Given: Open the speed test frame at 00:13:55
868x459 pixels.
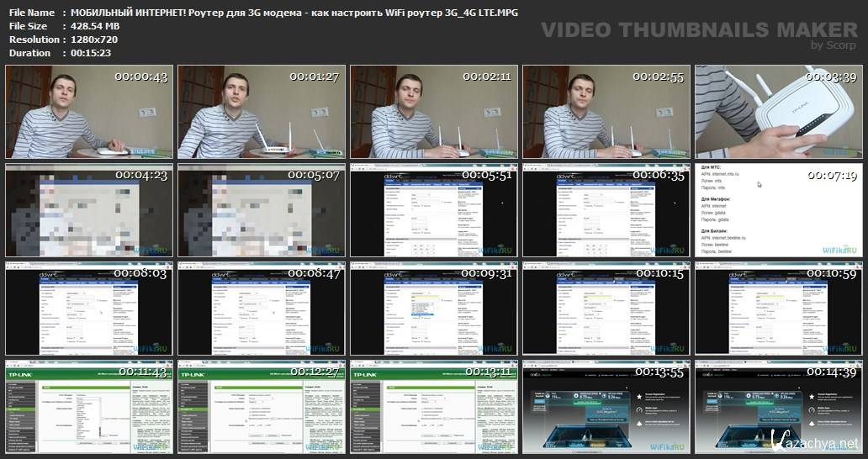Looking at the screenshot, I should click(x=605, y=406).
